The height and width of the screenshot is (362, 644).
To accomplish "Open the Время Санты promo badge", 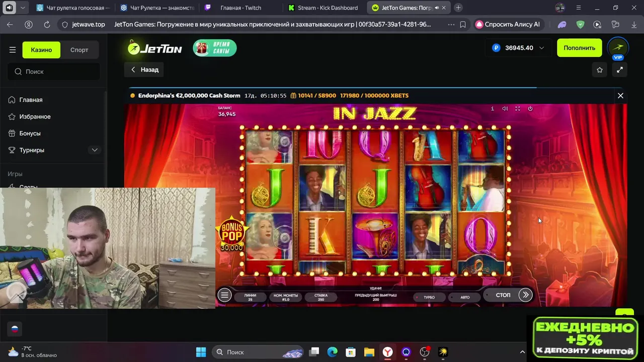I will (x=215, y=48).
